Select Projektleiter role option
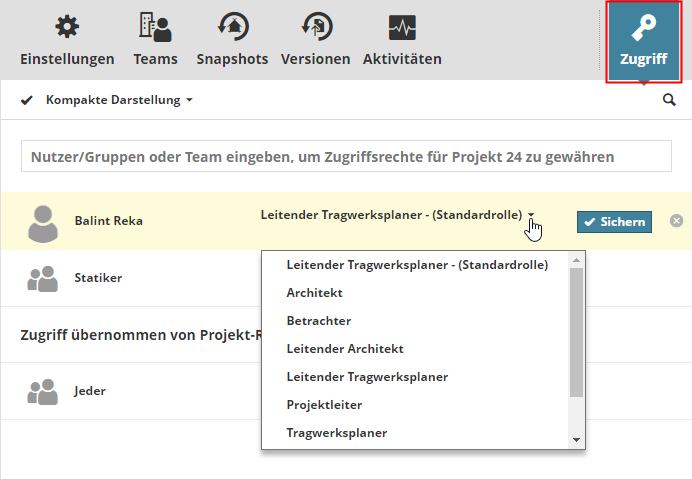 324,405
